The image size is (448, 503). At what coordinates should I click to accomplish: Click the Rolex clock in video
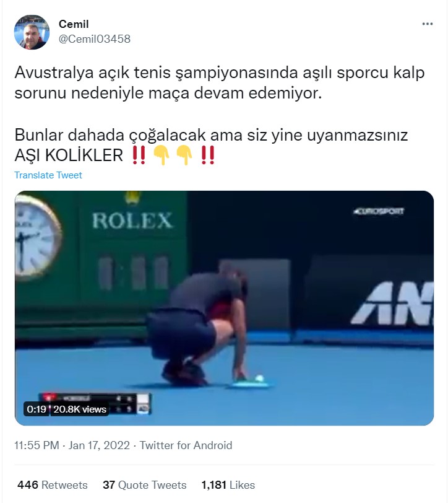(37, 237)
